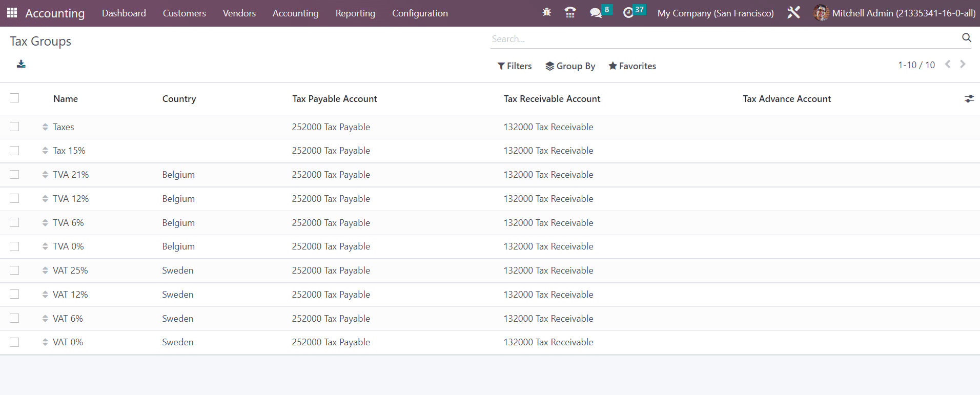980x395 pixels.
Task: Tick the select-all header checkbox
Action: tap(14, 98)
